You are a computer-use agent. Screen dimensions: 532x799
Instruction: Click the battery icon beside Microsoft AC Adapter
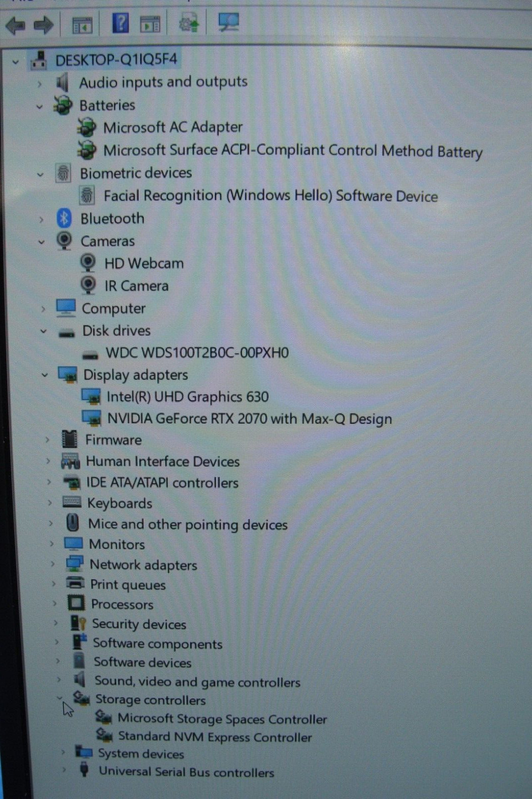pyautogui.click(x=86, y=127)
